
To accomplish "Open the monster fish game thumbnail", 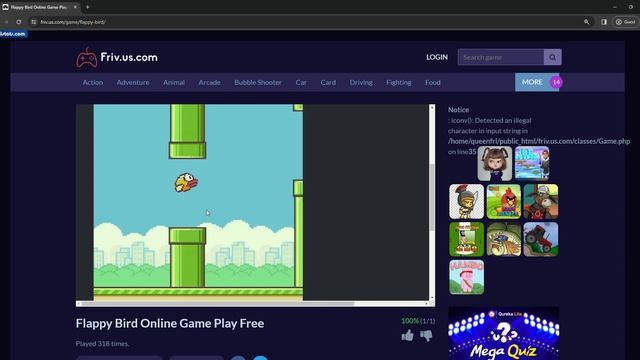I will click(x=504, y=239).
